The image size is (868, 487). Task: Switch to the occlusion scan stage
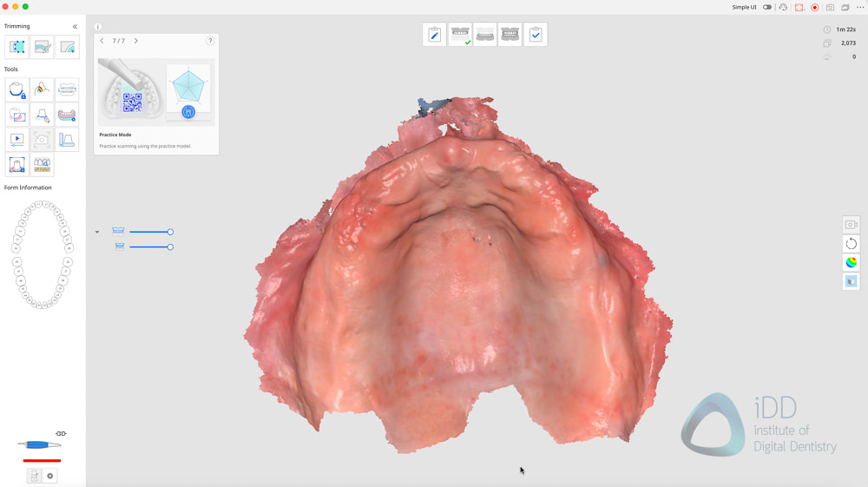coord(510,35)
